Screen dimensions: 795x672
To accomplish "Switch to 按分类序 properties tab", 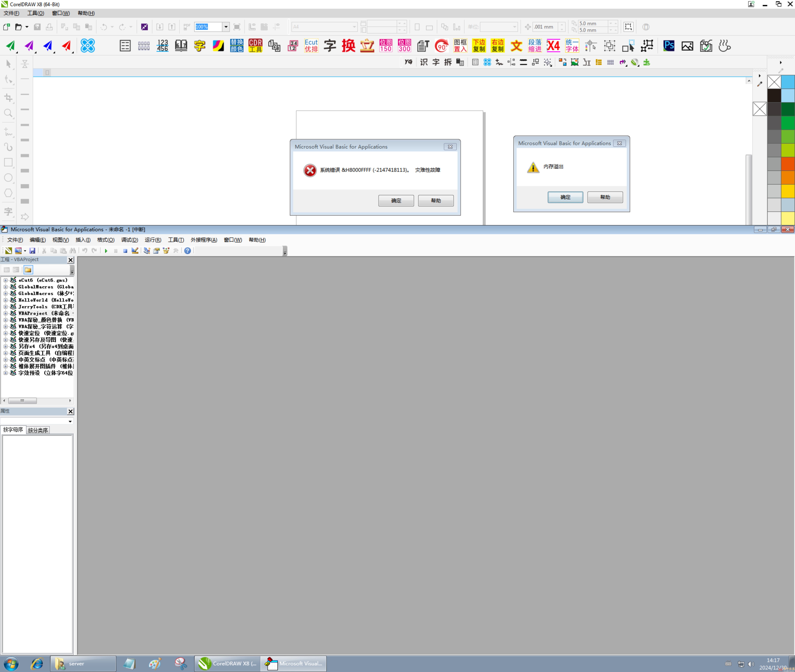I will pos(38,430).
